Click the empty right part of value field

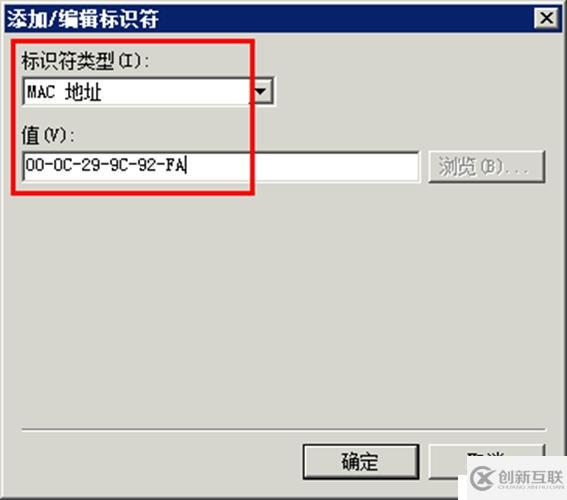pyautogui.click(x=336, y=167)
